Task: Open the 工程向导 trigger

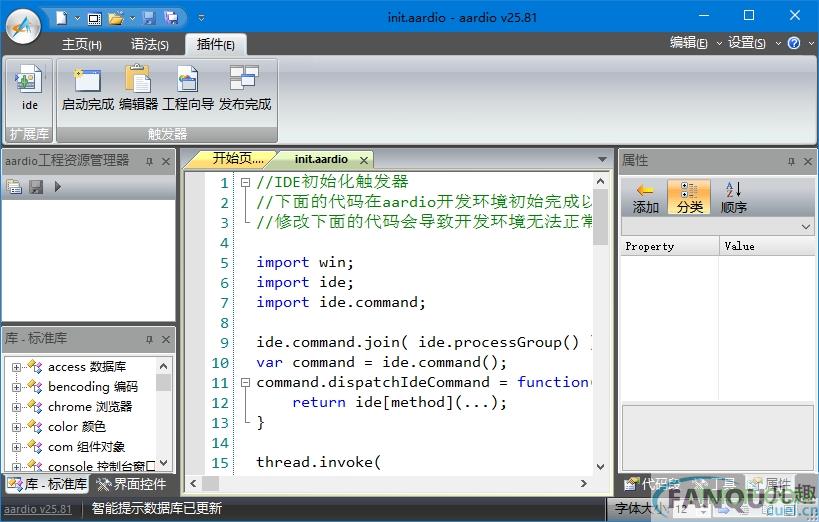Action: pos(188,88)
